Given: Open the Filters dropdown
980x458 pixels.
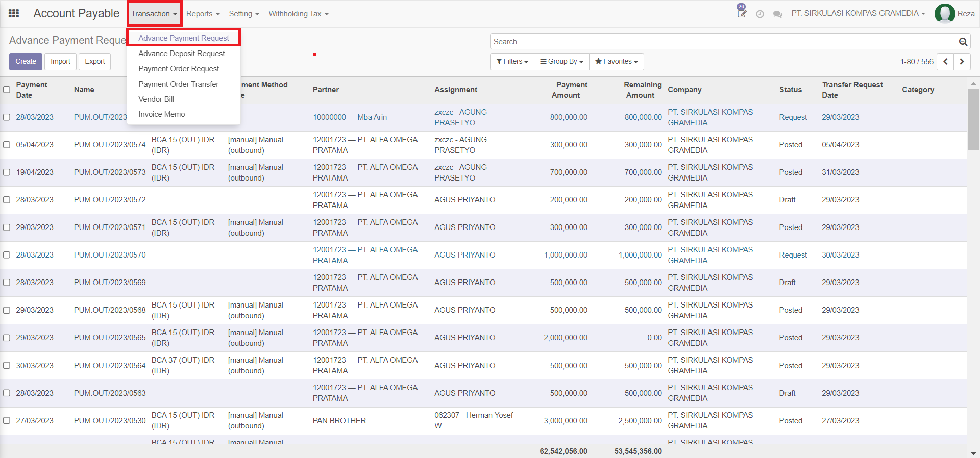Looking at the screenshot, I should (x=512, y=62).
